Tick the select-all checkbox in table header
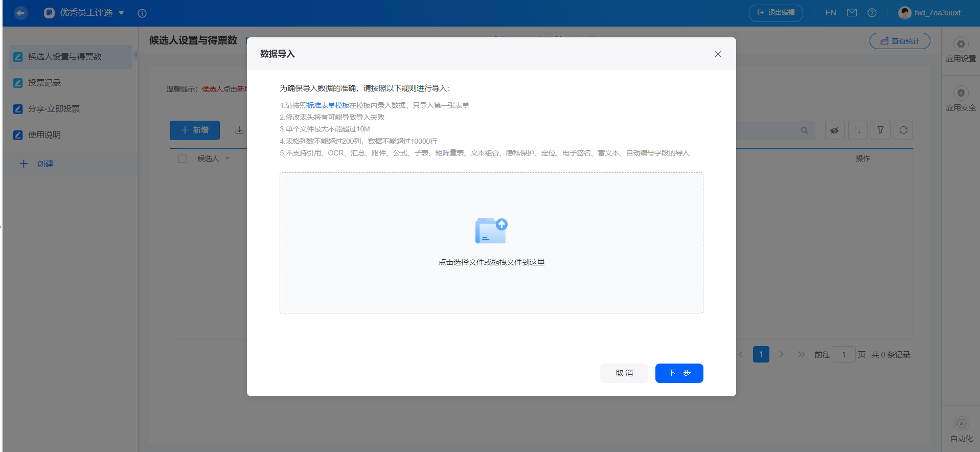 (182, 159)
